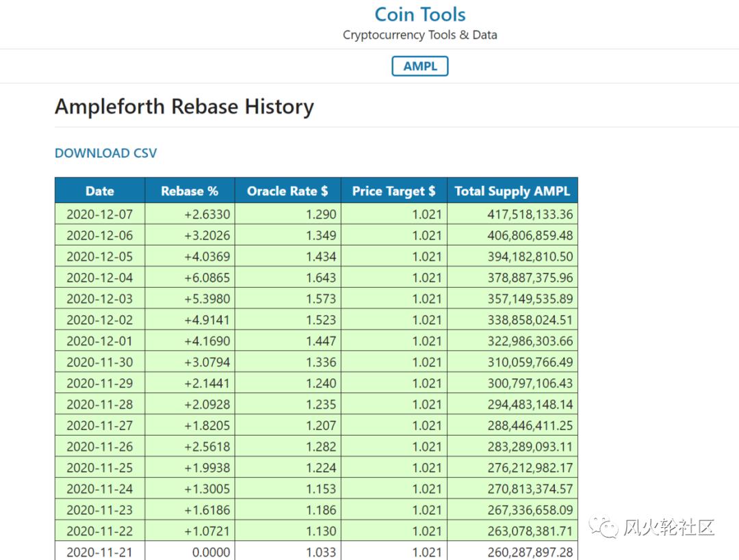Click total supply 270,813,374.57
This screenshot has height=560, width=739.
[530, 490]
